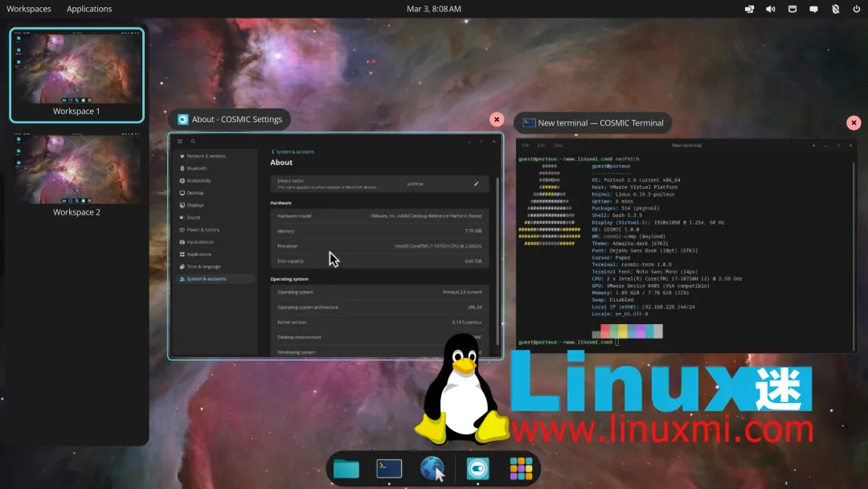Click the 'Shell: bash' terminal line
The width and height of the screenshot is (868, 489).
click(x=616, y=216)
